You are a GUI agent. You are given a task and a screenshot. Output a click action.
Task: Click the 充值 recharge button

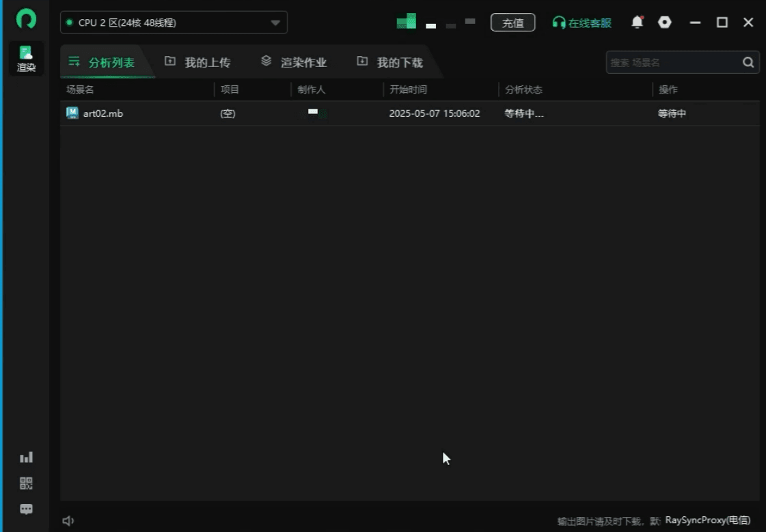click(513, 23)
